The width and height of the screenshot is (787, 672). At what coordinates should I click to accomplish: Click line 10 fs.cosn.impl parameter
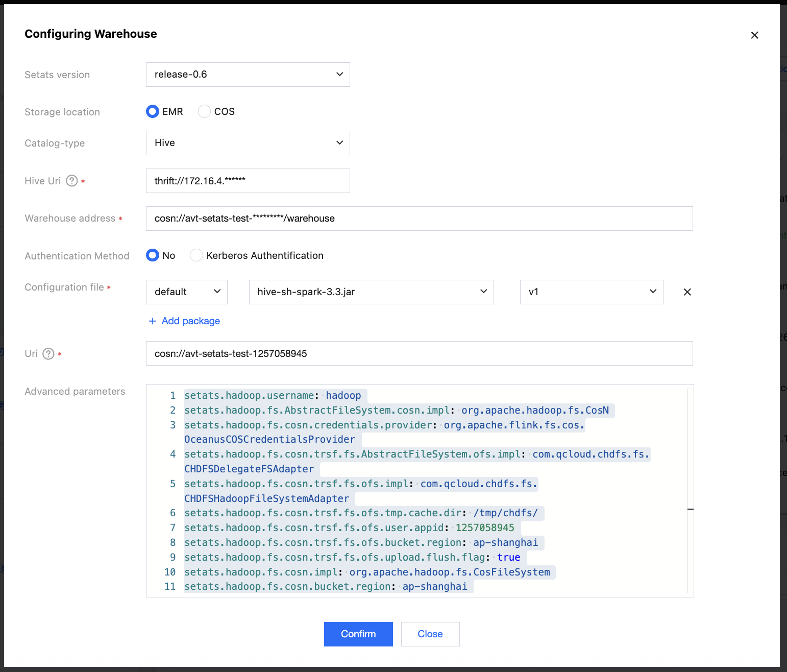(367, 572)
